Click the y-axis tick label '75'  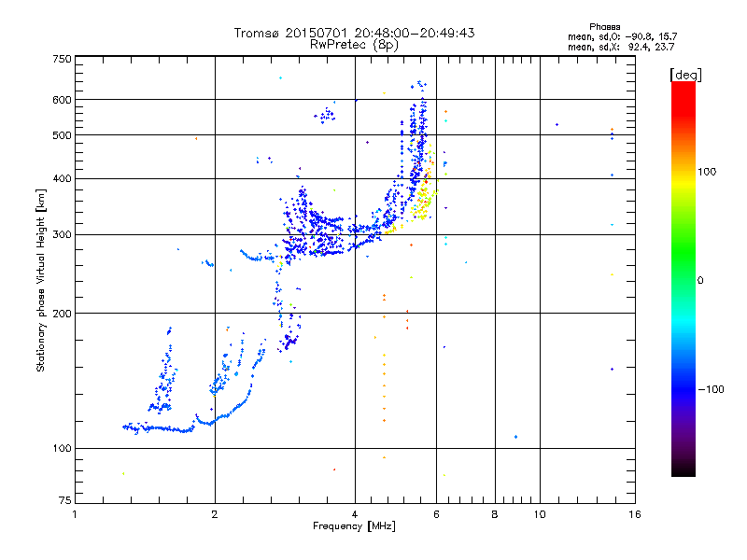[x=63, y=501]
